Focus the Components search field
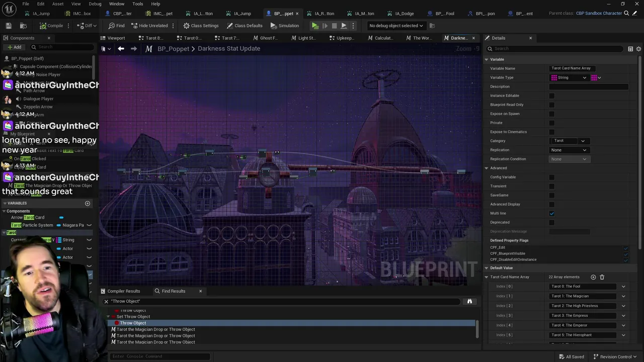The width and height of the screenshot is (644, 362). tap(61, 47)
